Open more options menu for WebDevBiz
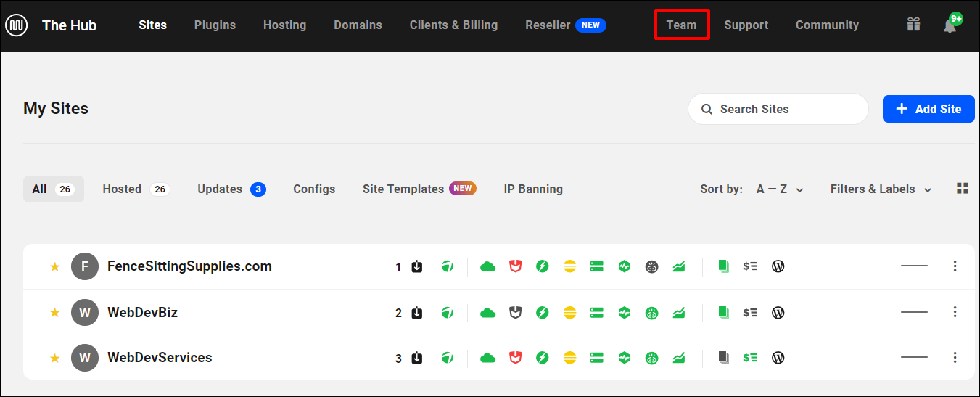 pyautogui.click(x=955, y=313)
